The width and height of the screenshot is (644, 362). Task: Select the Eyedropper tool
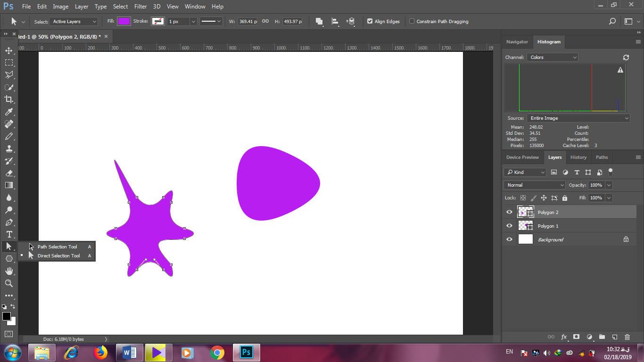click(x=9, y=112)
